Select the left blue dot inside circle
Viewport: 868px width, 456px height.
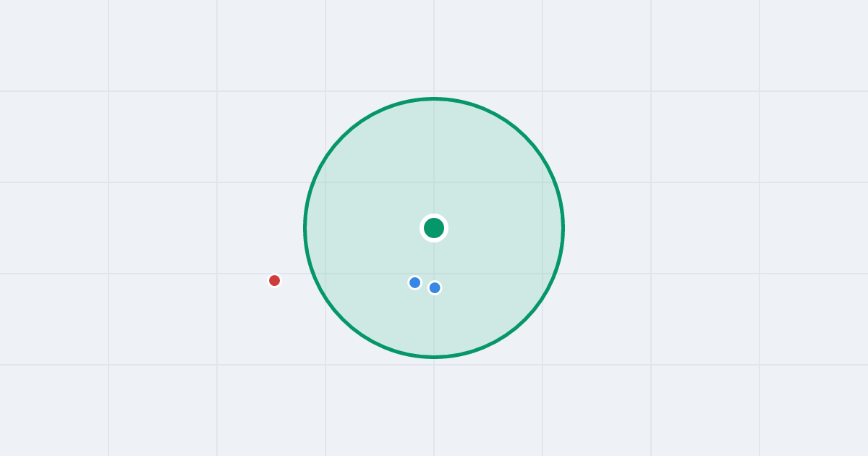click(x=414, y=282)
